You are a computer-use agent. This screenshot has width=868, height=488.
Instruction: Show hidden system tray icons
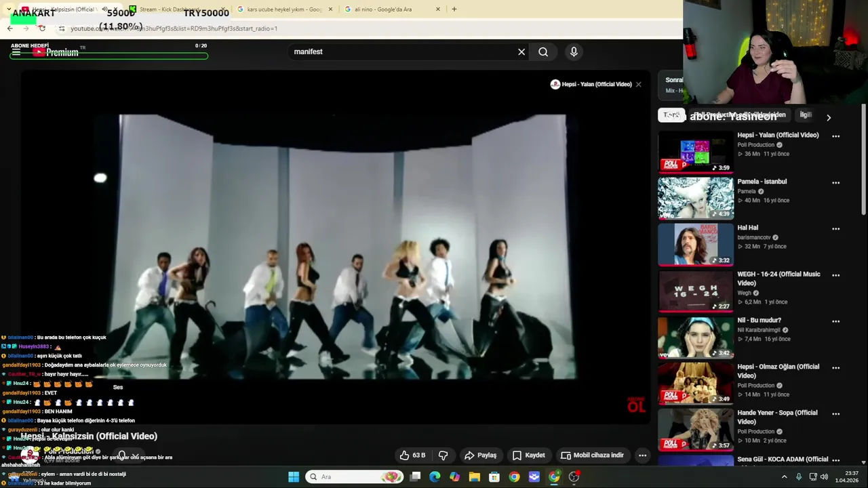(784, 476)
